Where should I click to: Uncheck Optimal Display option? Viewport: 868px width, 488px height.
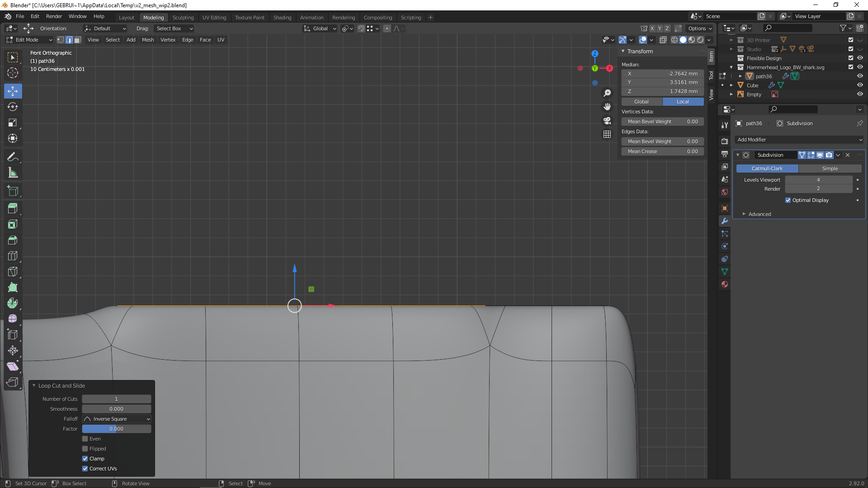[x=788, y=200]
